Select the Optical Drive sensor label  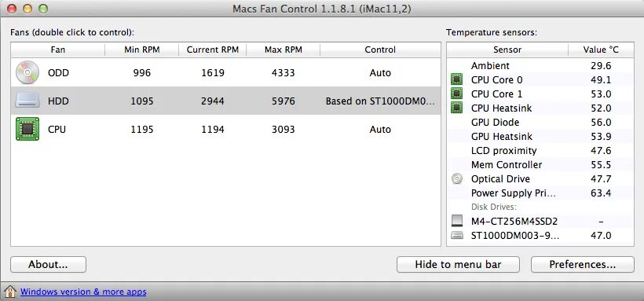(500, 179)
